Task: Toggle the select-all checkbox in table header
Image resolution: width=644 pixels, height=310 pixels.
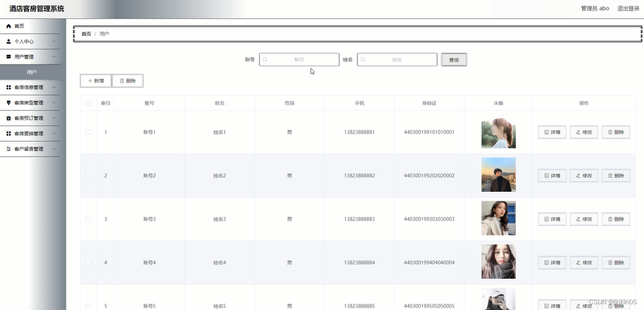Action: tap(88, 103)
